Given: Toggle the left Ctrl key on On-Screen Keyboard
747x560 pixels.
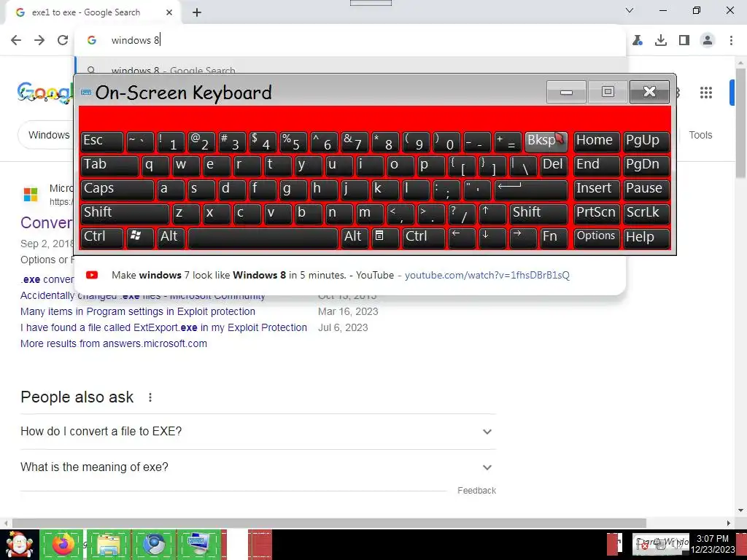Looking at the screenshot, I should click(x=101, y=238).
